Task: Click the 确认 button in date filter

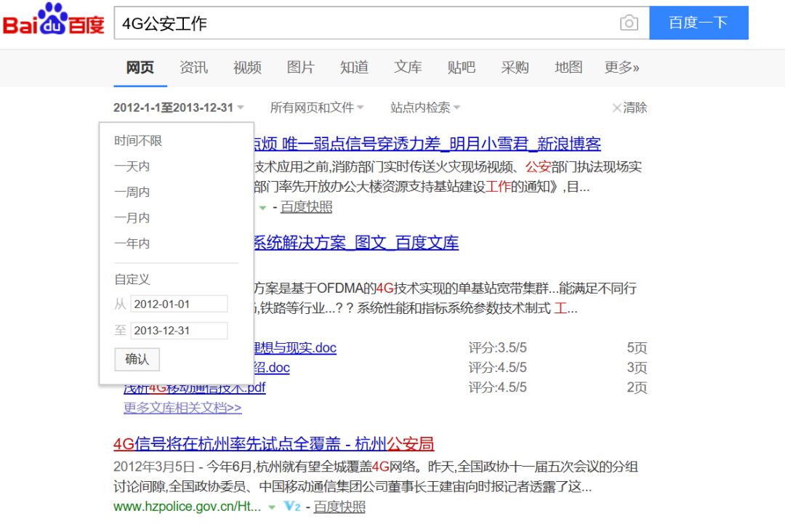Action: tap(137, 359)
